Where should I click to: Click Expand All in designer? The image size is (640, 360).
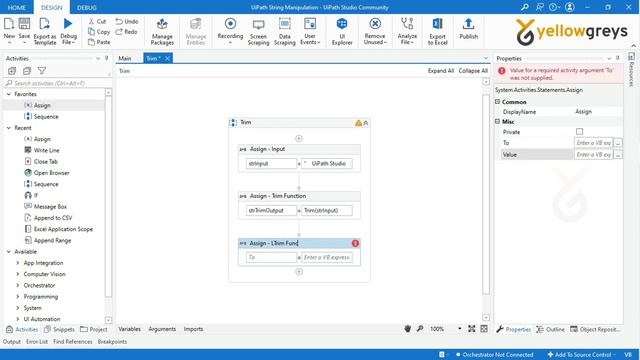point(441,71)
